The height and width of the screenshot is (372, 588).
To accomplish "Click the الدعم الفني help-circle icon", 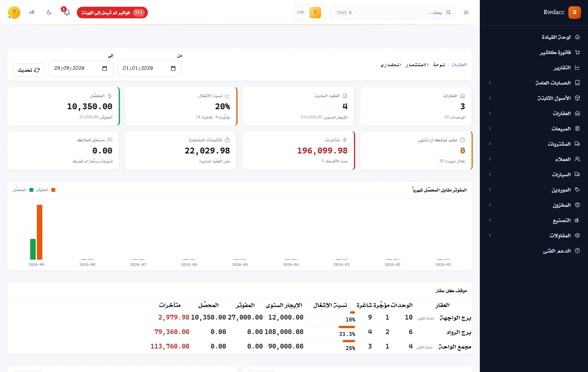I will click(x=577, y=251).
